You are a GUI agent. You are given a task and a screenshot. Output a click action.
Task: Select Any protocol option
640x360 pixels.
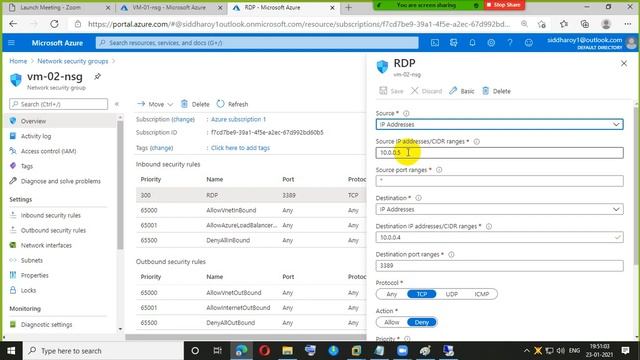tap(391, 294)
